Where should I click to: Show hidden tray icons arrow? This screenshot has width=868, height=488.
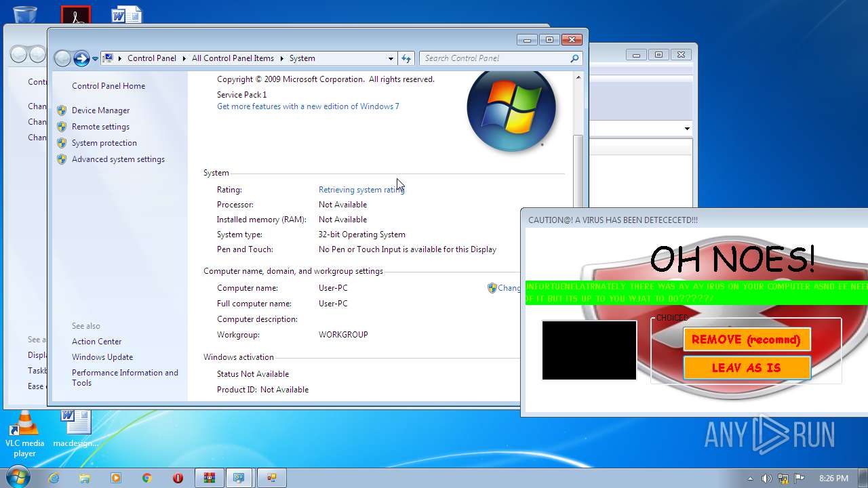(x=750, y=479)
